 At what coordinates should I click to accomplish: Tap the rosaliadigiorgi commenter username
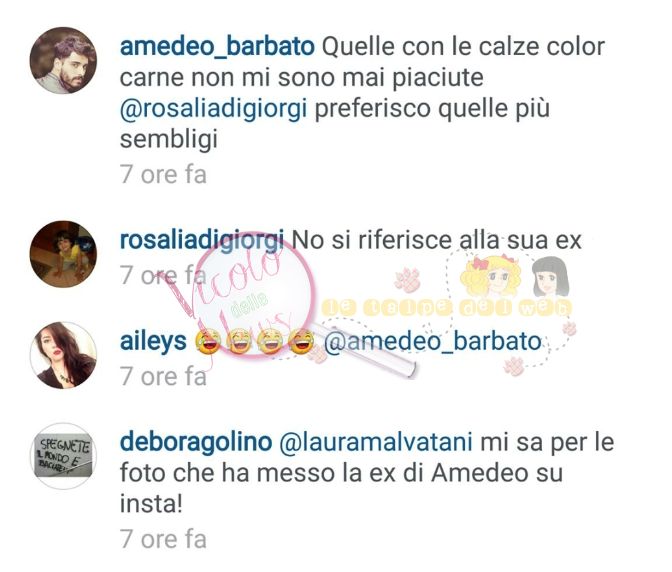point(201,240)
